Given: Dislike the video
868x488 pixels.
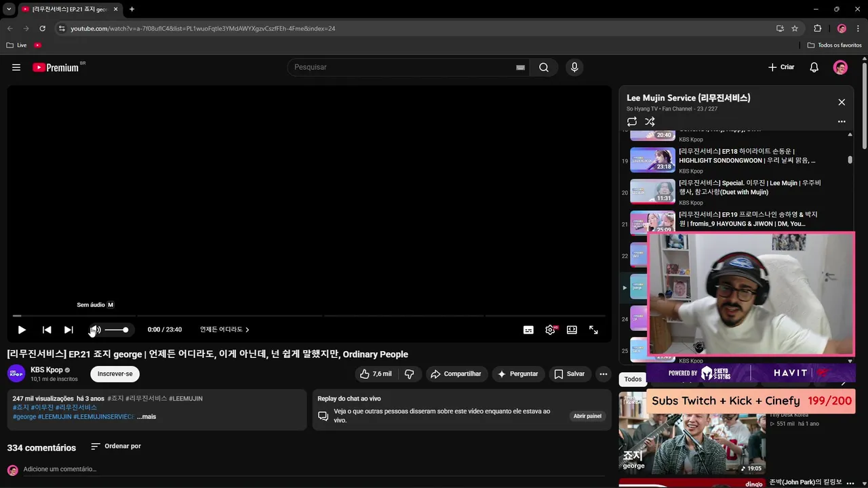Looking at the screenshot, I should click(x=410, y=373).
